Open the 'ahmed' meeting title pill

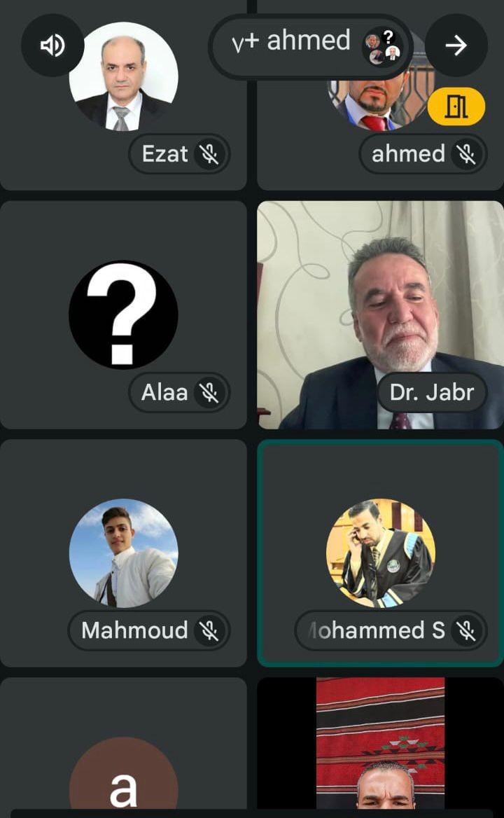[311, 46]
